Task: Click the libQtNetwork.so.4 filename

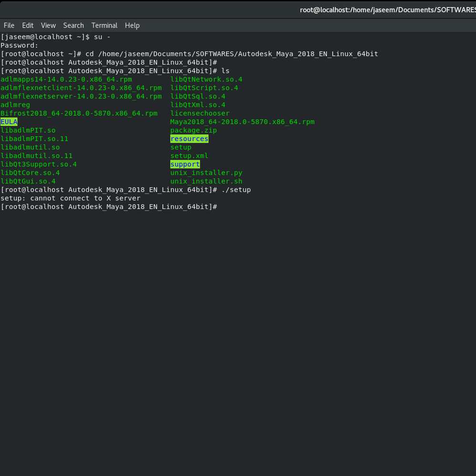Action: click(x=206, y=79)
